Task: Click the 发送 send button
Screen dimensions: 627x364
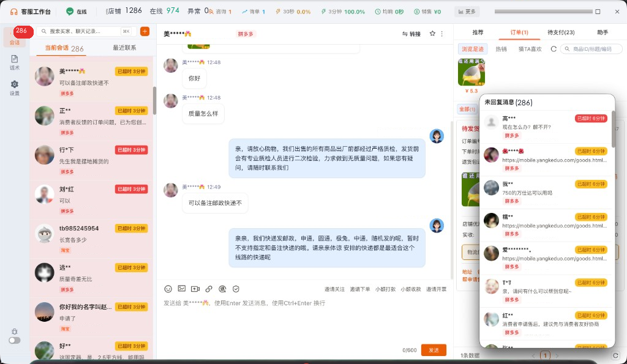Action: (x=434, y=350)
